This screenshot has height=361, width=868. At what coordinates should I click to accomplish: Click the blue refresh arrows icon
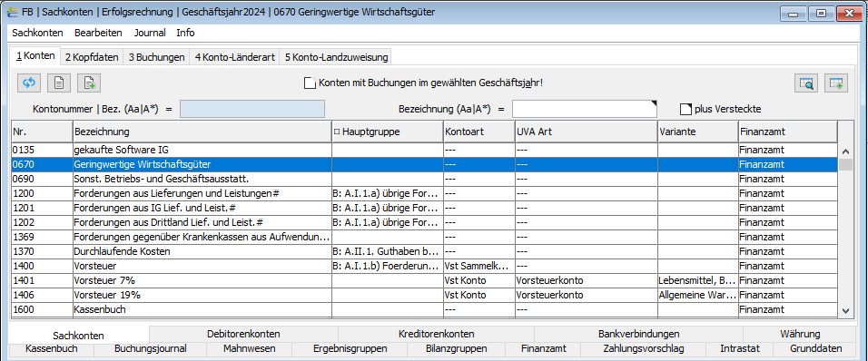click(29, 83)
